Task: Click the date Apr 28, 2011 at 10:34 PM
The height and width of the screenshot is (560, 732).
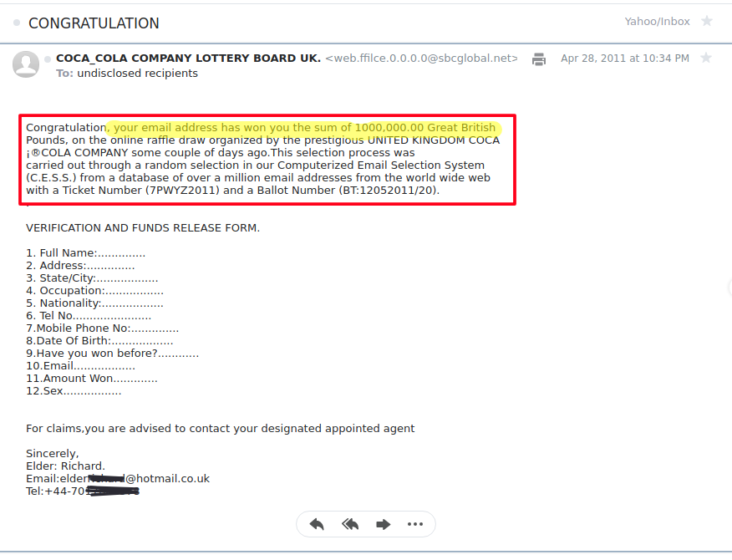Action: coord(625,59)
